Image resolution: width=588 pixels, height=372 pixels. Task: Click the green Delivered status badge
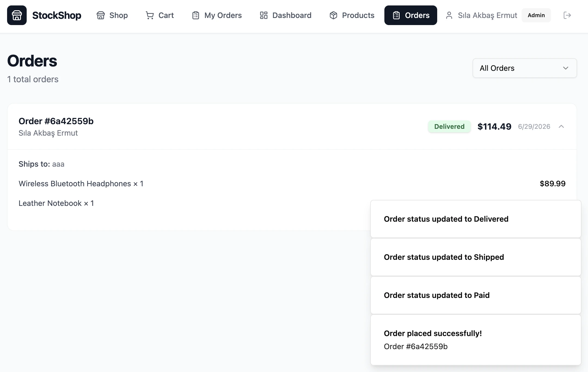pos(449,126)
